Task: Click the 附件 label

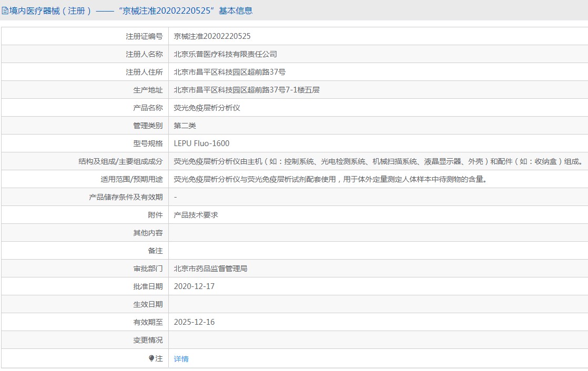Action: tap(156, 215)
